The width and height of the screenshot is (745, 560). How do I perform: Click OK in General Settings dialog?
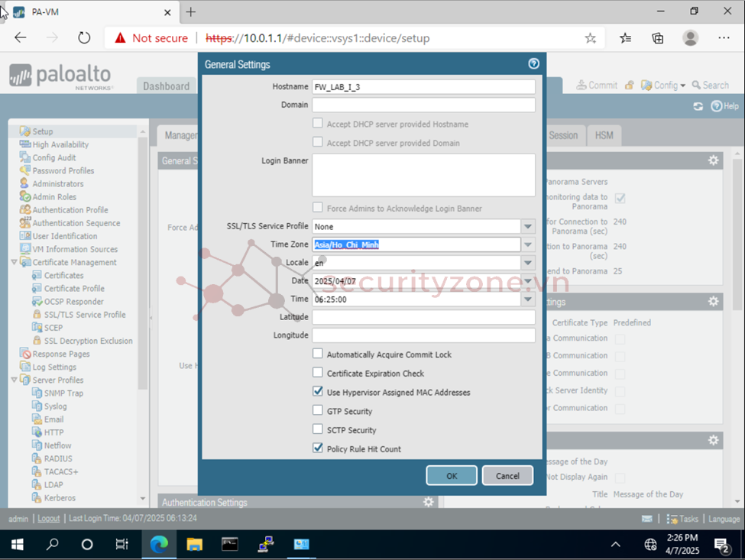tap(452, 475)
